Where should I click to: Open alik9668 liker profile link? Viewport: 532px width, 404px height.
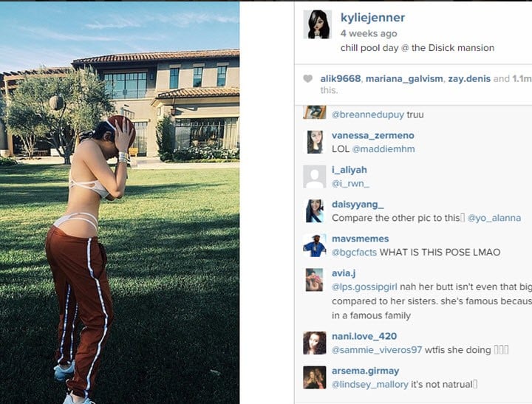[341, 79]
